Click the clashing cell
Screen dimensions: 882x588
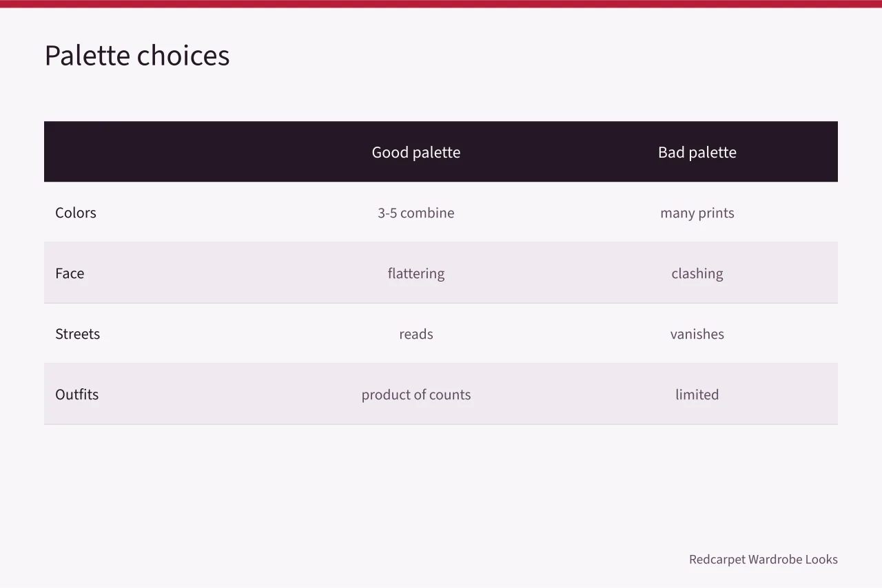point(697,273)
